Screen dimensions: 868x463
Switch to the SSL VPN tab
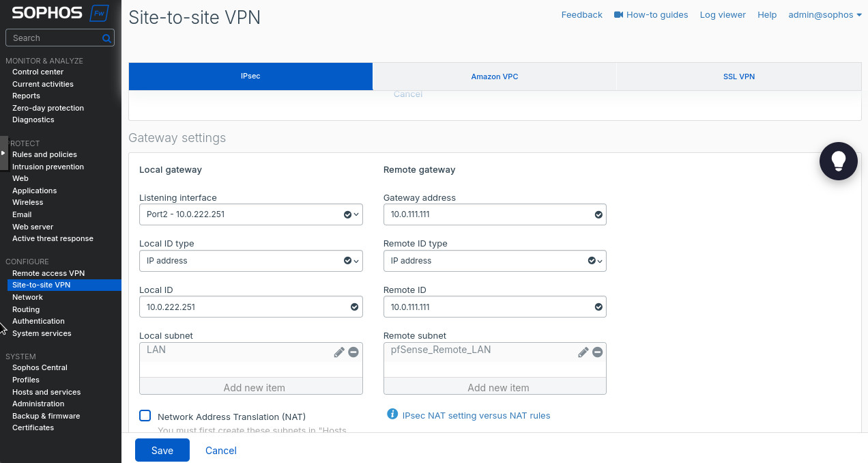point(738,76)
